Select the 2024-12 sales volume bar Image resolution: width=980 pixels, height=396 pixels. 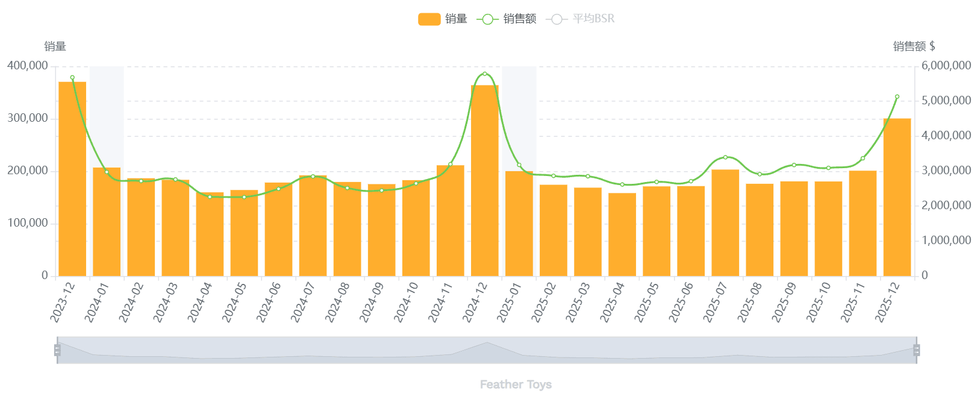485,181
